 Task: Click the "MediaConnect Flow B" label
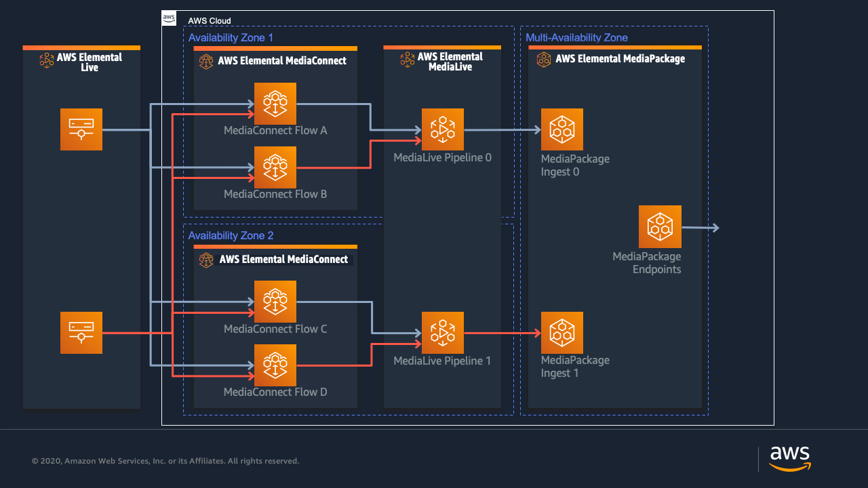click(x=275, y=194)
